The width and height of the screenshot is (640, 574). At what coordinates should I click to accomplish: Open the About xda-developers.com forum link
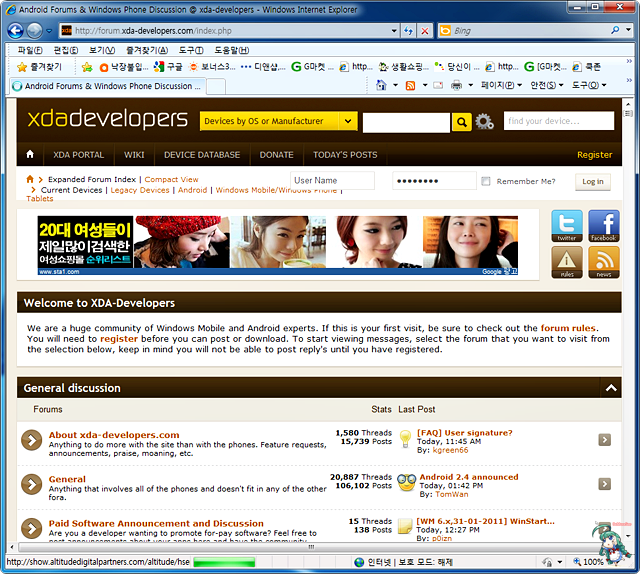click(x=114, y=435)
